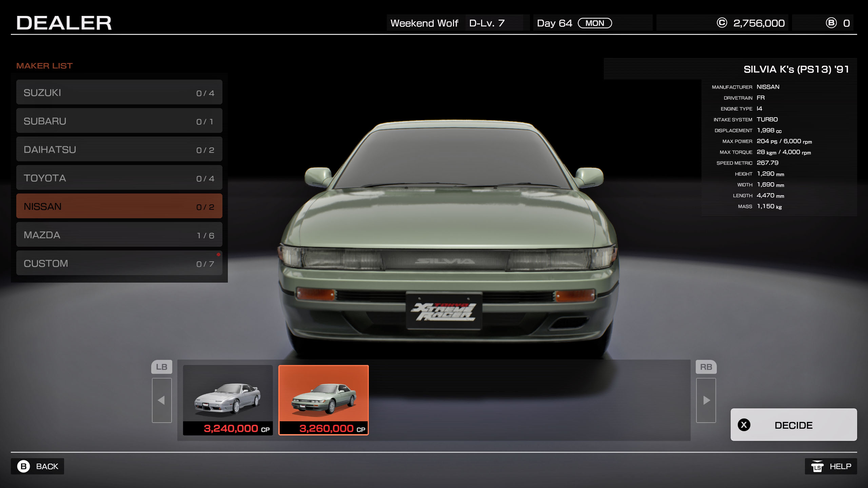Select Subaru in the maker list
The image size is (868, 488).
pyautogui.click(x=119, y=121)
